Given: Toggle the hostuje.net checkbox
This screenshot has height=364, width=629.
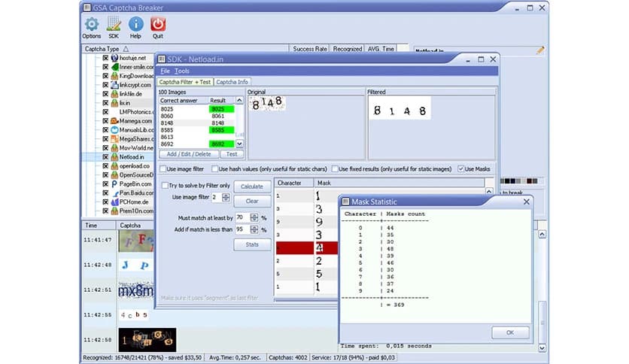Looking at the screenshot, I should coord(105,58).
